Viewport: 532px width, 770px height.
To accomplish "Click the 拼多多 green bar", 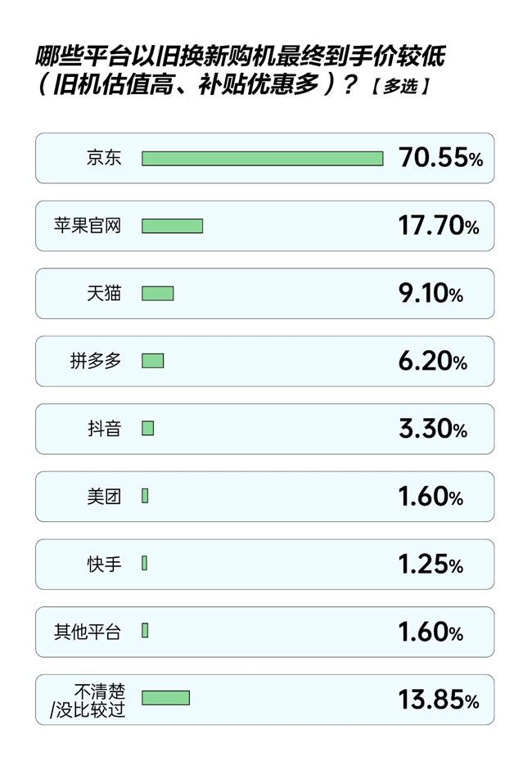I will click(152, 361).
